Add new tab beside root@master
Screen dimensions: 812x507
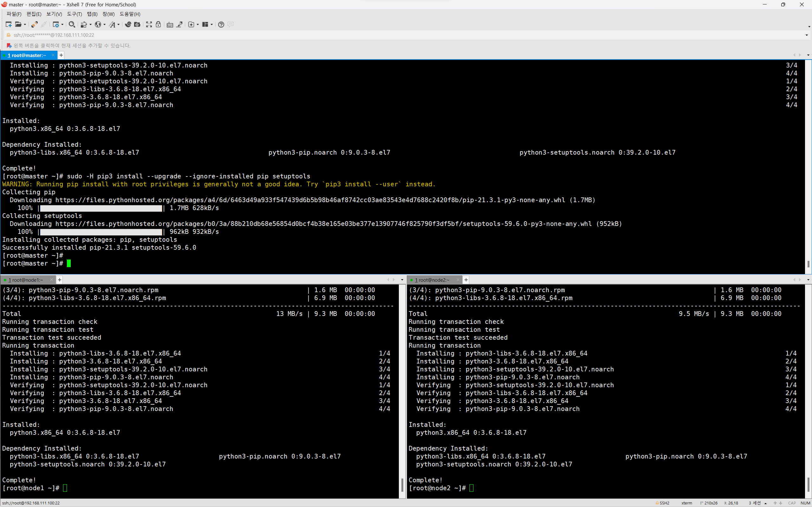pos(61,55)
